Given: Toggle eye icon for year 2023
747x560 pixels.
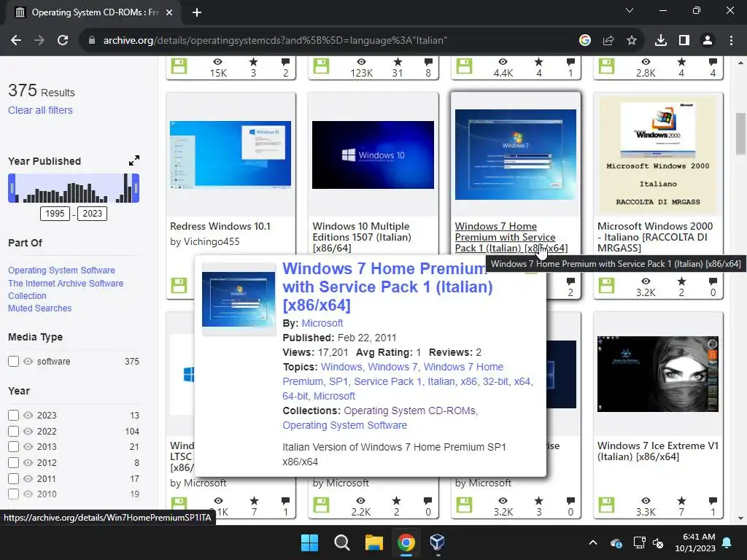Looking at the screenshot, I should 28,415.
